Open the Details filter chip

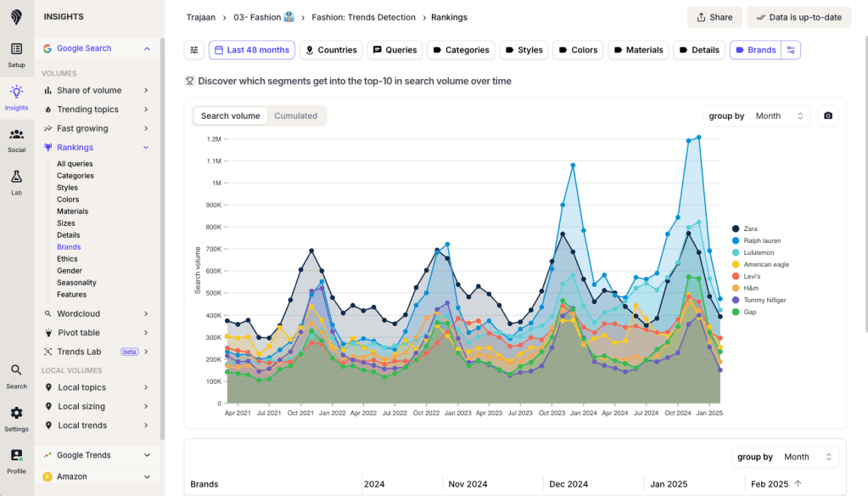(x=699, y=50)
